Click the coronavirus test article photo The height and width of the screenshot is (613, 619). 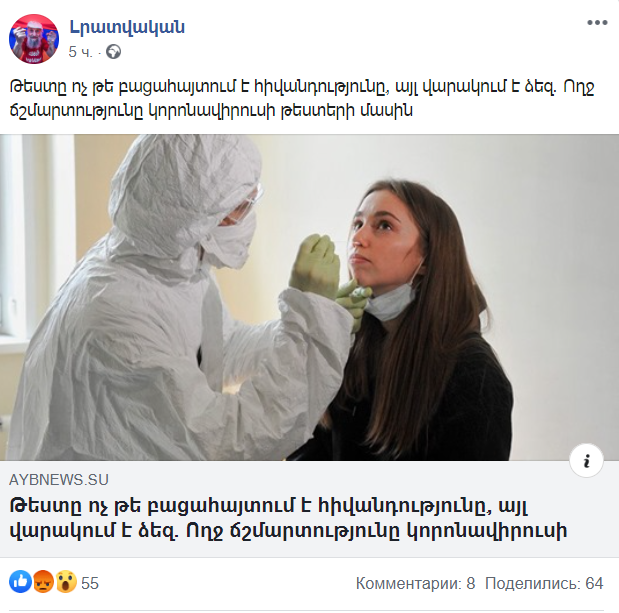pos(310,298)
